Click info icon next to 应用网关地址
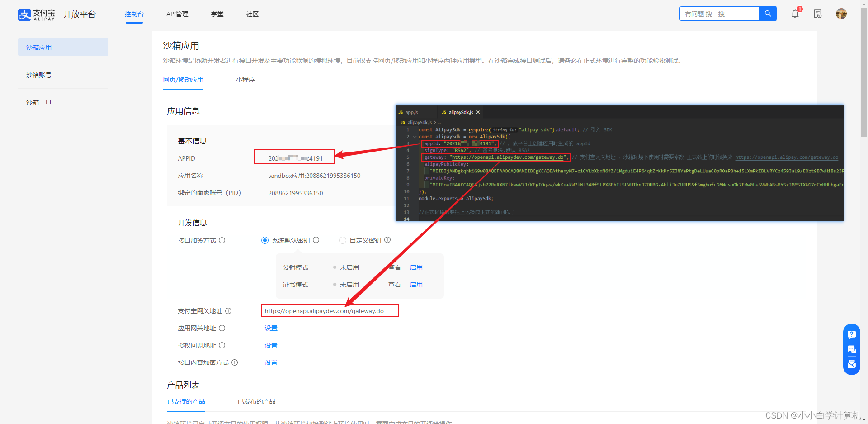868x424 pixels. pos(222,328)
